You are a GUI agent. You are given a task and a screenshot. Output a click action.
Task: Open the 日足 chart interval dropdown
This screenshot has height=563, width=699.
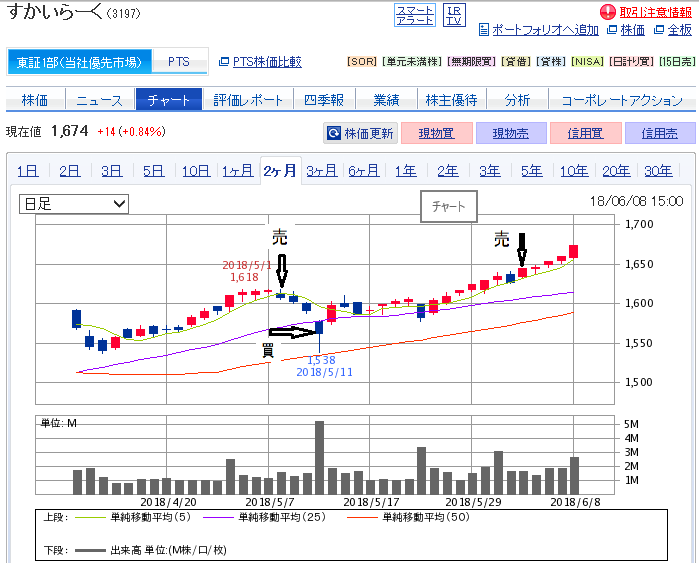(74, 204)
